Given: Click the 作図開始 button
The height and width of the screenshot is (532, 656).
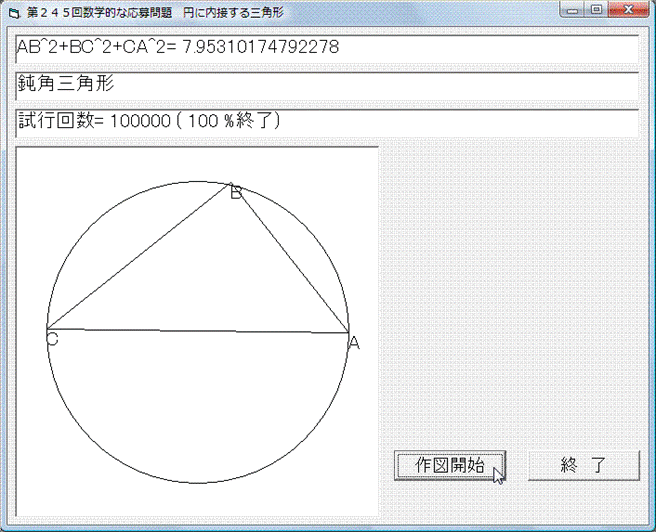Looking at the screenshot, I should pos(450,465).
